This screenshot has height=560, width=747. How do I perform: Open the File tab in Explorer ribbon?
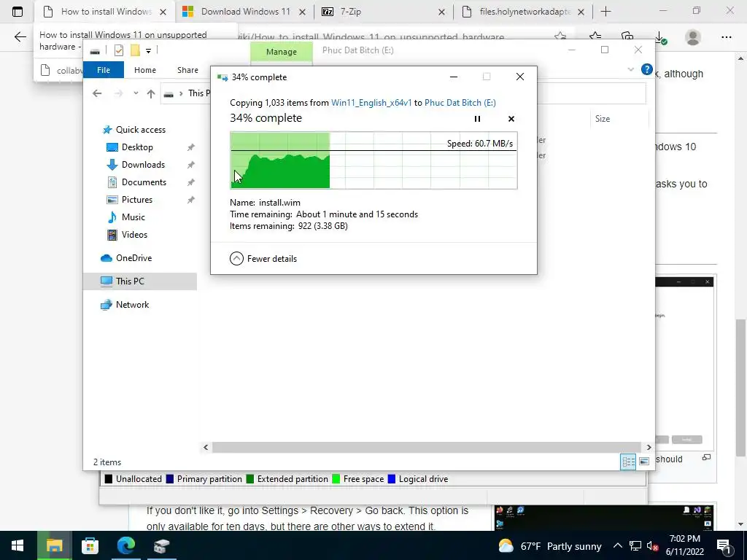pos(104,70)
